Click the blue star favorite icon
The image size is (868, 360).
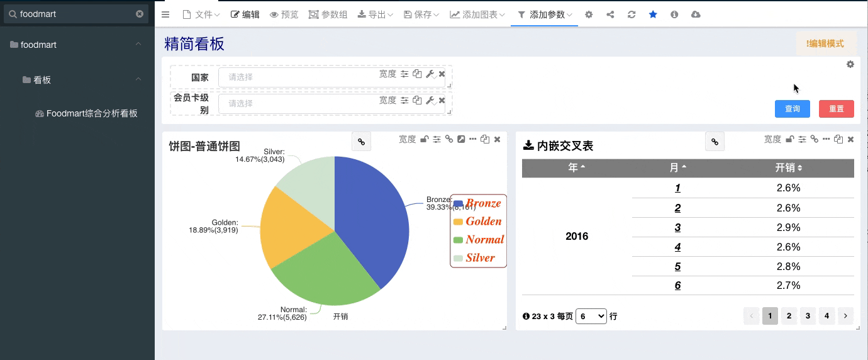tap(653, 14)
